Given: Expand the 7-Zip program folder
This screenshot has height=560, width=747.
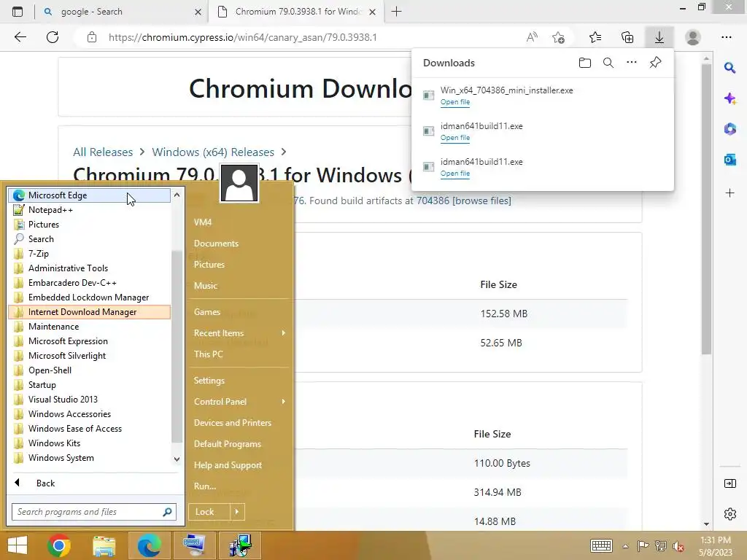Looking at the screenshot, I should coord(90,254).
